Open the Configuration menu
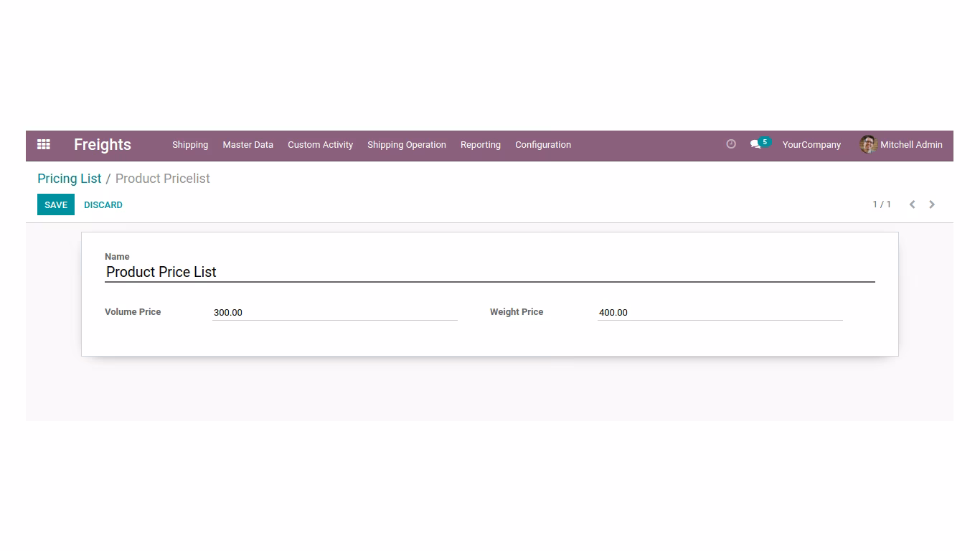 click(x=543, y=144)
